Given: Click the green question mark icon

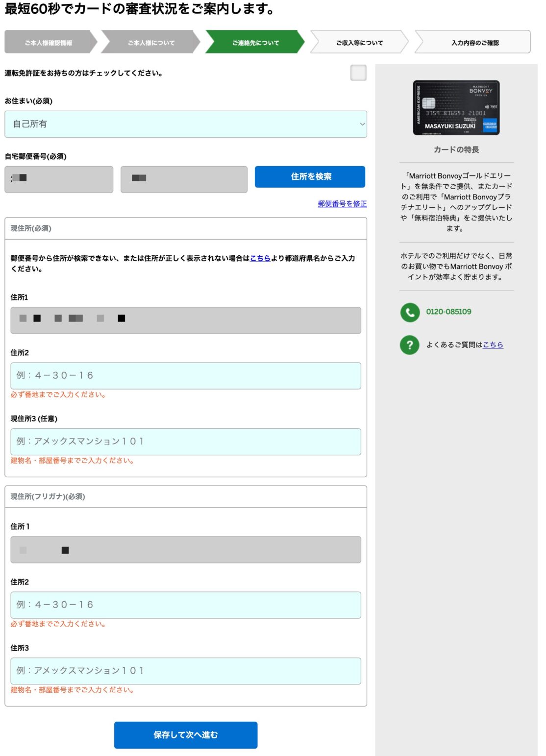Looking at the screenshot, I should pos(410,345).
